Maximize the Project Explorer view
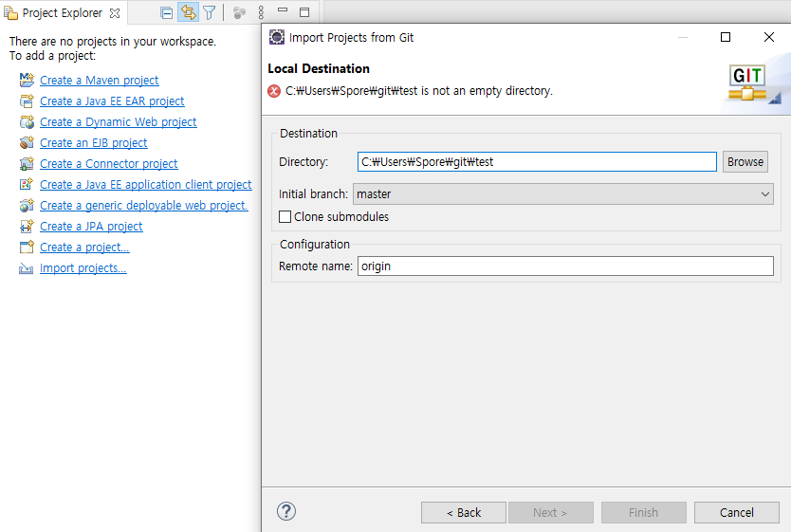The image size is (791, 532). pyautogui.click(x=304, y=12)
